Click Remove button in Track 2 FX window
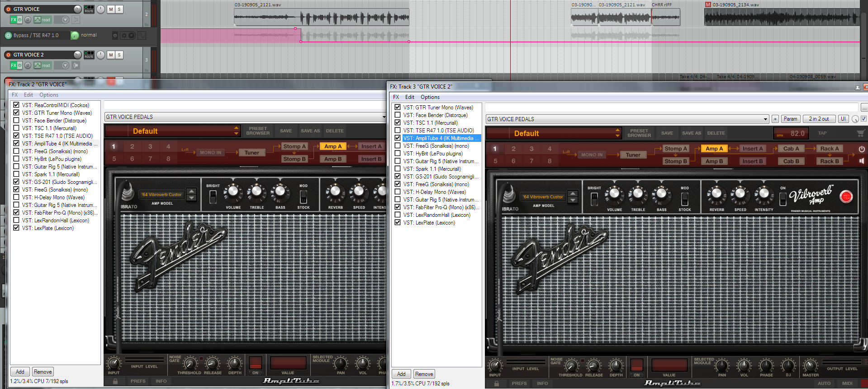868x389 pixels. [43, 372]
